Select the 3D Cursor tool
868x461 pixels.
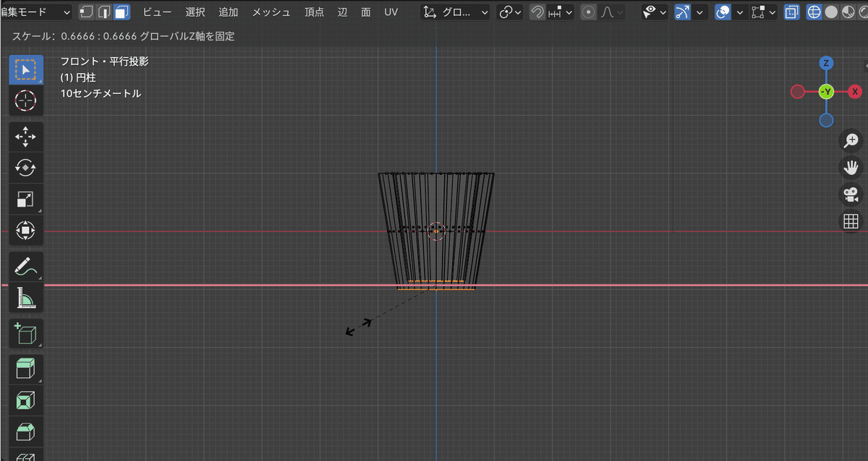tap(25, 100)
